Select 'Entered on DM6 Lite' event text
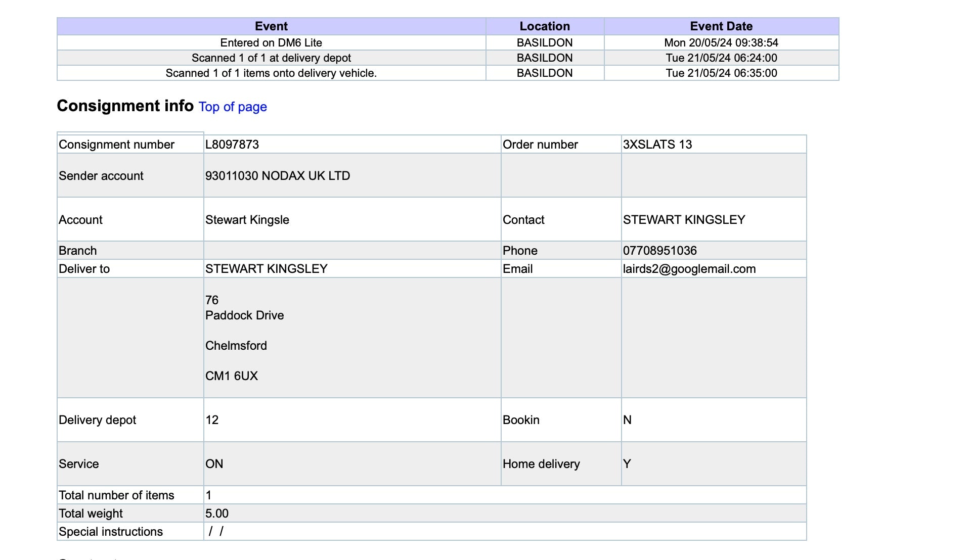 [271, 42]
